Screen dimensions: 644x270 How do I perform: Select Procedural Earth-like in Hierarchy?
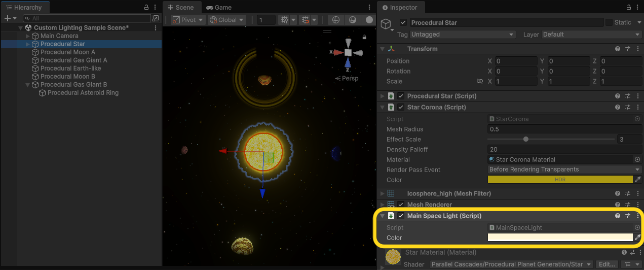pyautogui.click(x=70, y=69)
